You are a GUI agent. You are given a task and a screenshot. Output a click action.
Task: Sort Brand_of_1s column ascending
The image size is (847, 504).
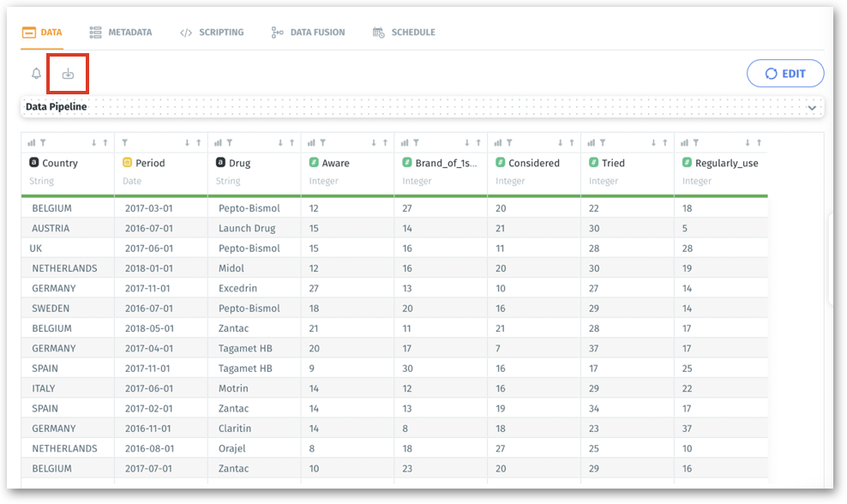click(478, 142)
